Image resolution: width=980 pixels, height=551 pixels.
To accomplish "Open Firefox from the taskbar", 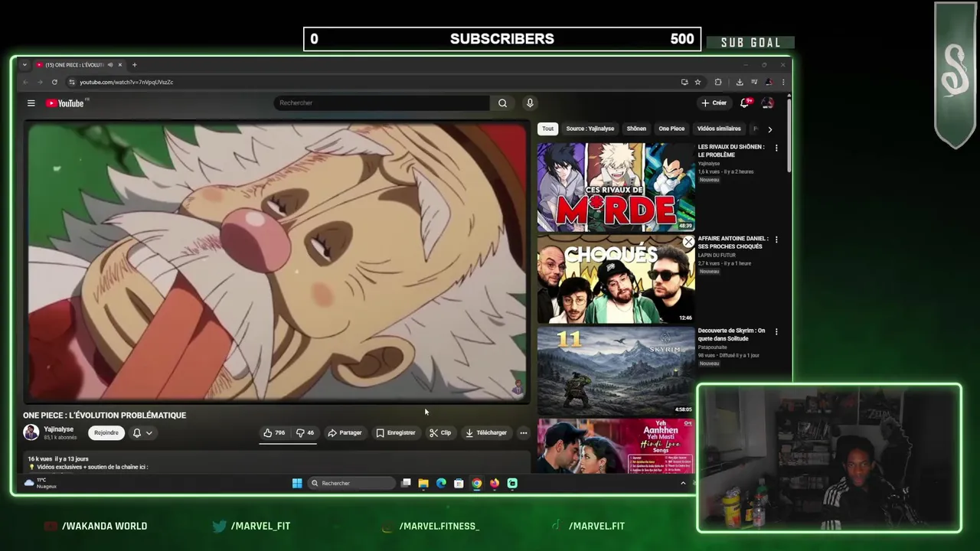I will [495, 483].
